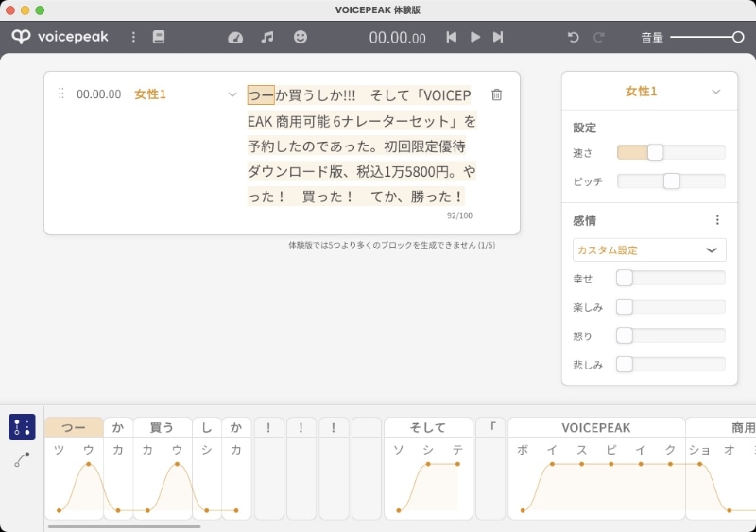Click the accent point under ショ
Viewport: 756px width, 532px height.
[699, 464]
